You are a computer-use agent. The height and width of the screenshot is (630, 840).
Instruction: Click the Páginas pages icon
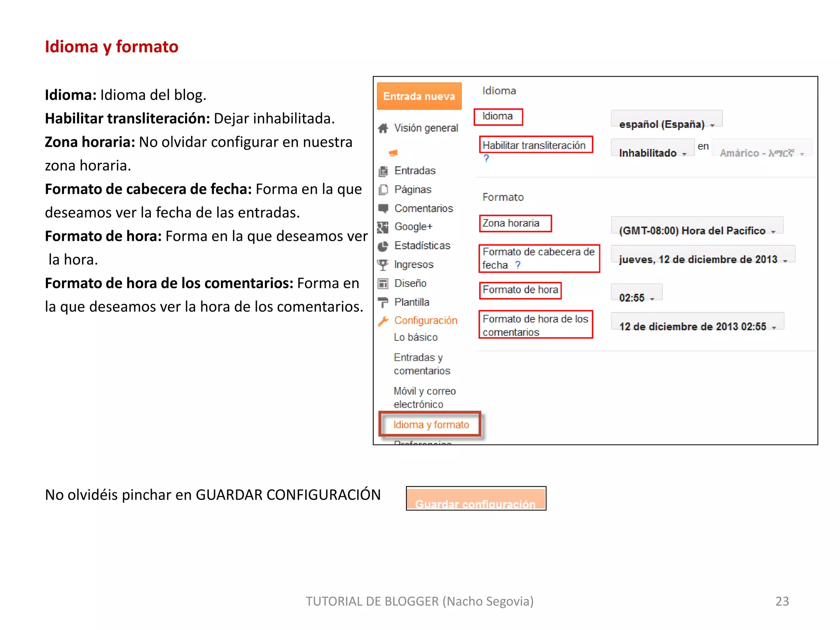coord(383,189)
